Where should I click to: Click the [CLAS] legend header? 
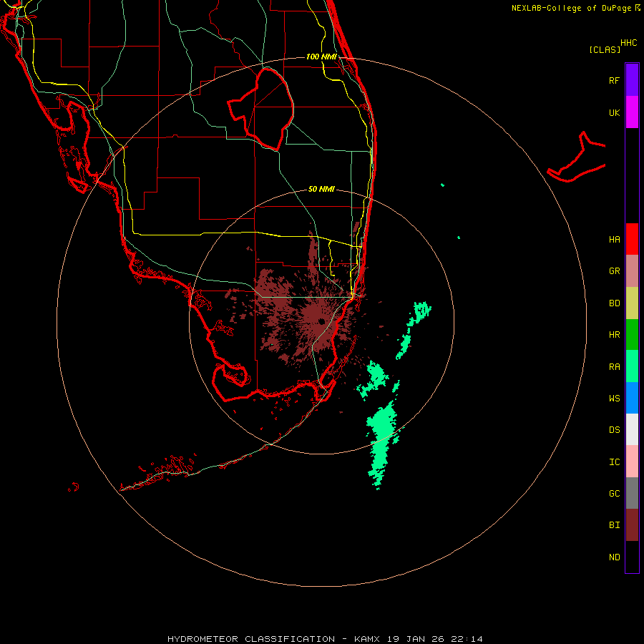(x=605, y=50)
